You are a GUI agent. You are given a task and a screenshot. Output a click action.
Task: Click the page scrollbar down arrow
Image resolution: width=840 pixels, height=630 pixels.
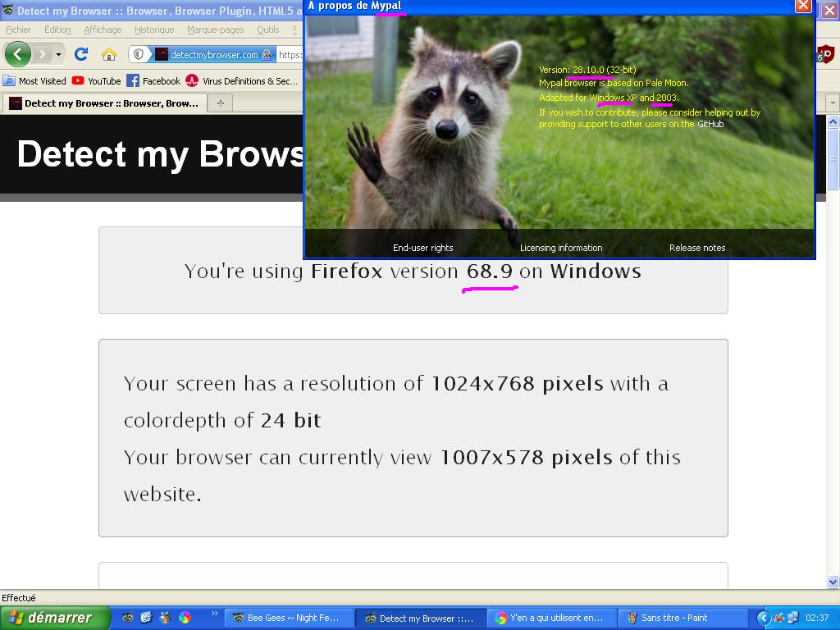833,582
